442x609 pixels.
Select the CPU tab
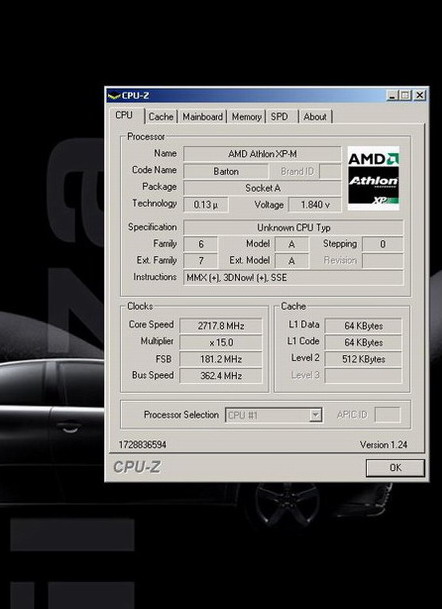pyautogui.click(x=124, y=115)
